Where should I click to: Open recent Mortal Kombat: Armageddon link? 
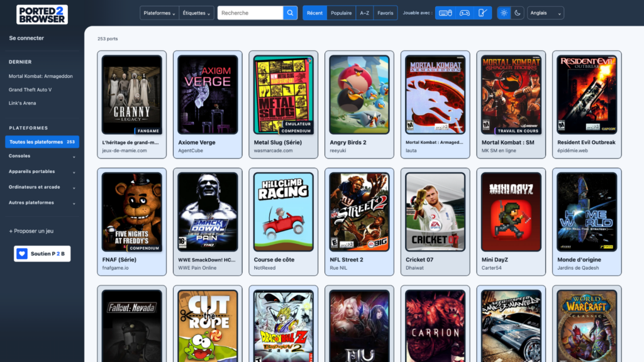(x=41, y=76)
